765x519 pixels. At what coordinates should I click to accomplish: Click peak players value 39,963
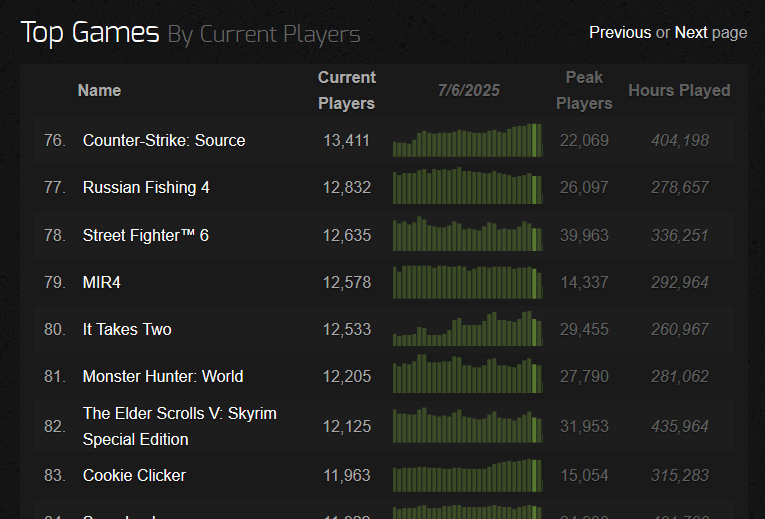[x=584, y=235]
